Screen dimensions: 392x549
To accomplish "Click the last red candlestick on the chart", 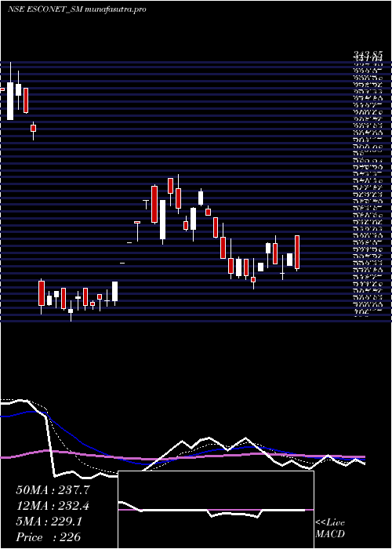I will point(297,253).
